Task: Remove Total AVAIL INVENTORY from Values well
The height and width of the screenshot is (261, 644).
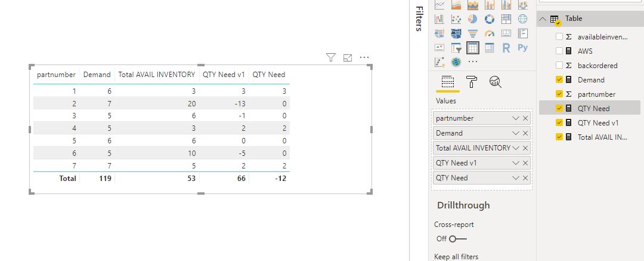Action: [525, 148]
